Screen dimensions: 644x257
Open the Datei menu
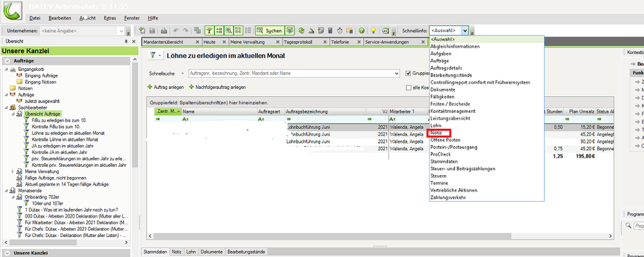(x=35, y=18)
